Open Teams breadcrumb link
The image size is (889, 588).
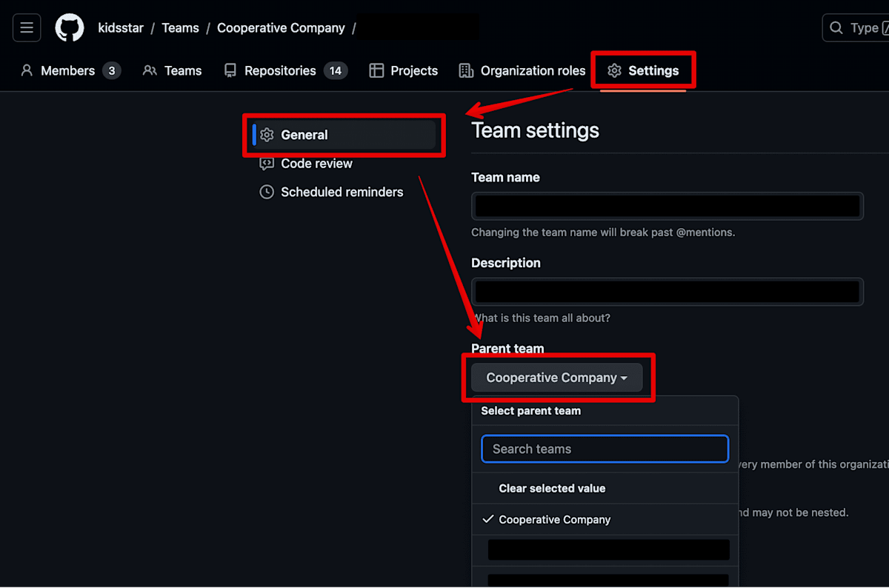point(180,28)
